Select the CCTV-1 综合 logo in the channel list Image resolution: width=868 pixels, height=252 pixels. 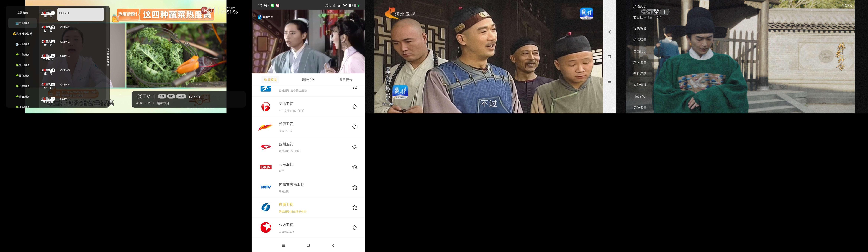48,14
